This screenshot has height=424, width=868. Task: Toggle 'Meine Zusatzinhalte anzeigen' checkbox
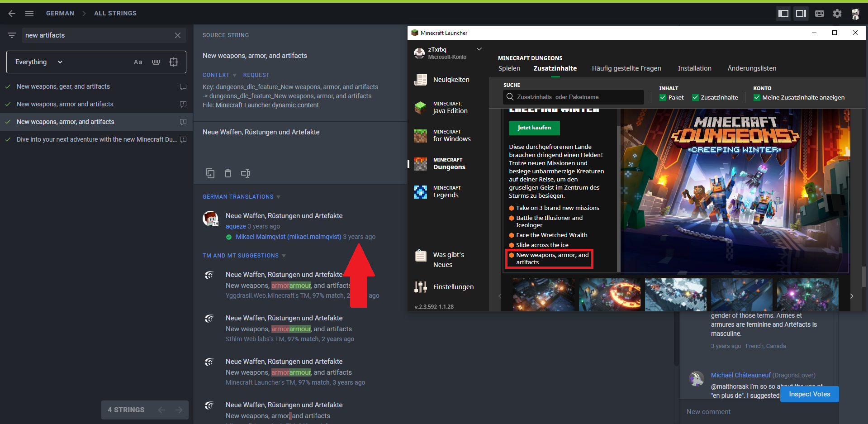click(x=757, y=97)
